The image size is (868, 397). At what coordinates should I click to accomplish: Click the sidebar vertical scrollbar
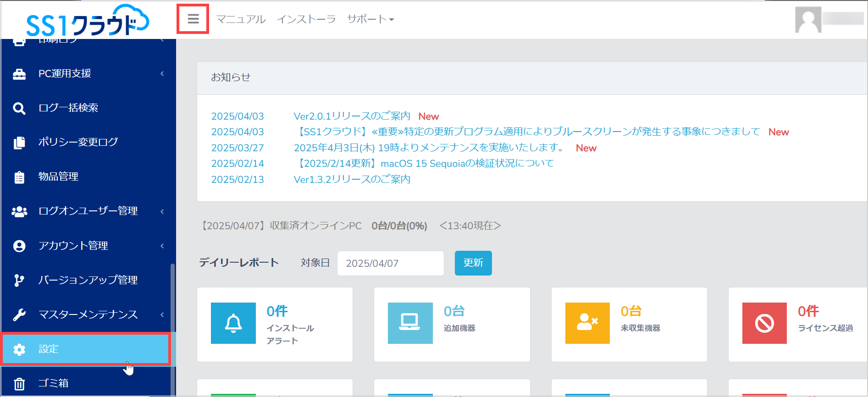pyautogui.click(x=172, y=329)
